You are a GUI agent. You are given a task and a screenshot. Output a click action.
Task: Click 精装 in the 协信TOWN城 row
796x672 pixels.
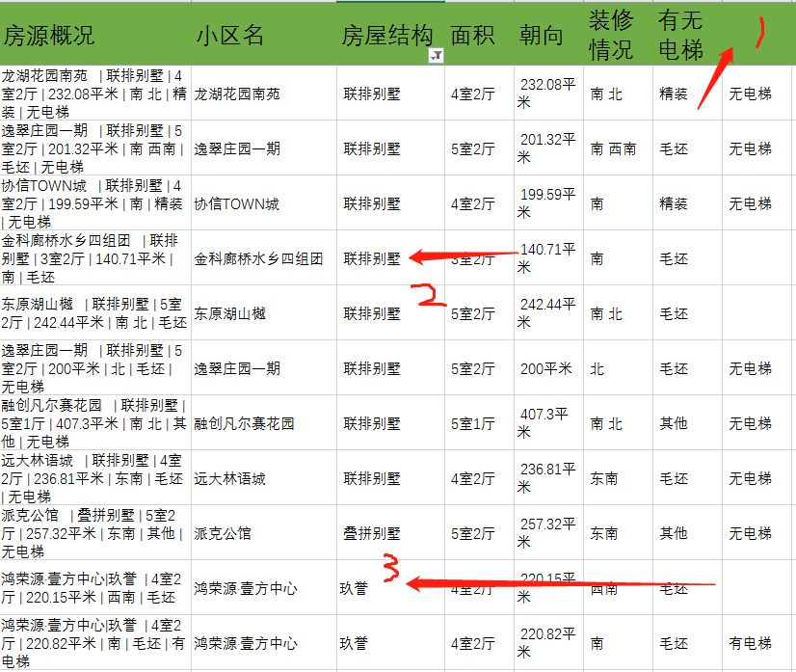687,203
